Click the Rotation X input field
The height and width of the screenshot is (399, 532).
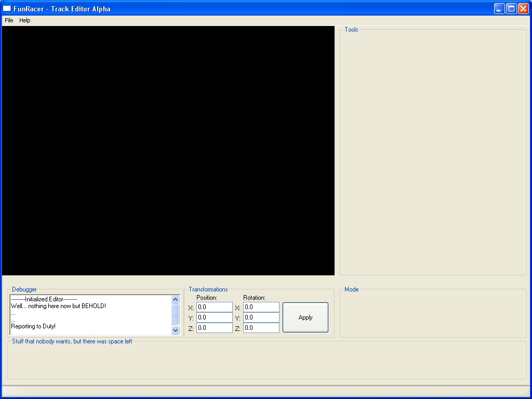pyautogui.click(x=261, y=307)
